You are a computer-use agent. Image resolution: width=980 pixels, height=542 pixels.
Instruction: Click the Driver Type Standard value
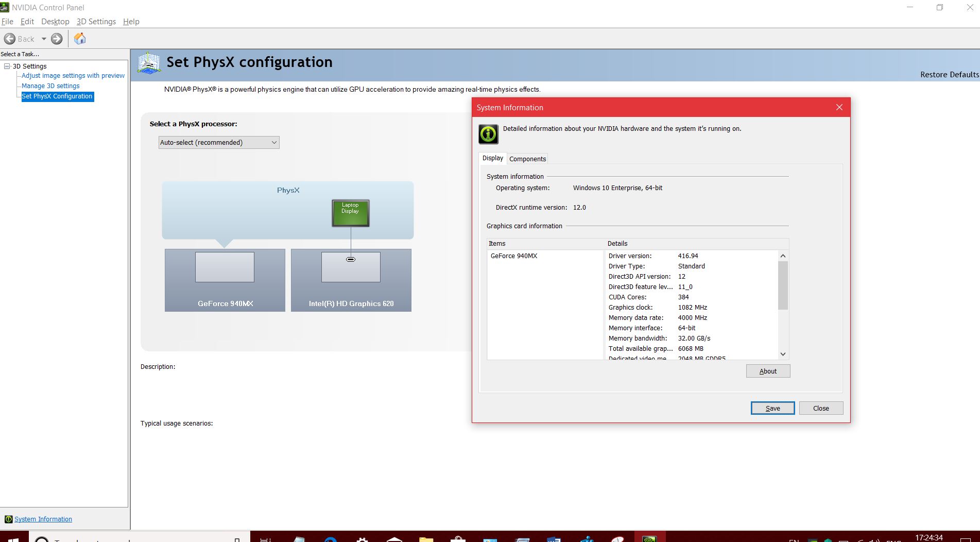coord(692,266)
